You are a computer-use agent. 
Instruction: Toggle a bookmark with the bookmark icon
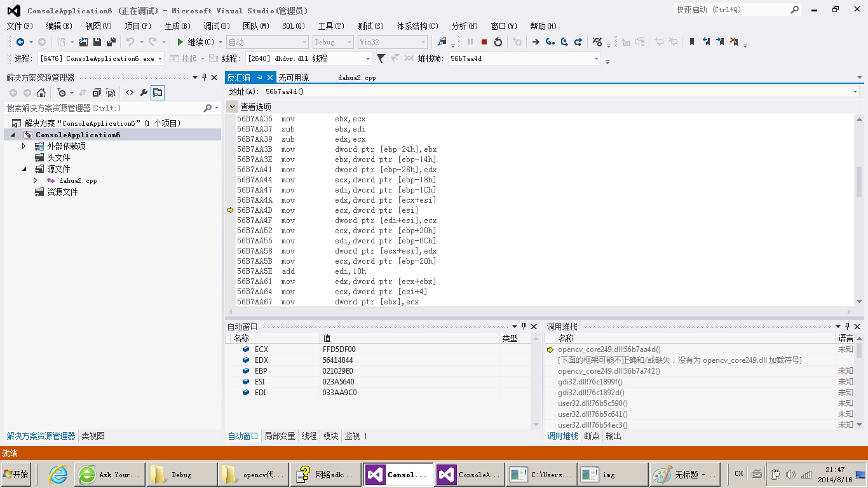(692, 42)
